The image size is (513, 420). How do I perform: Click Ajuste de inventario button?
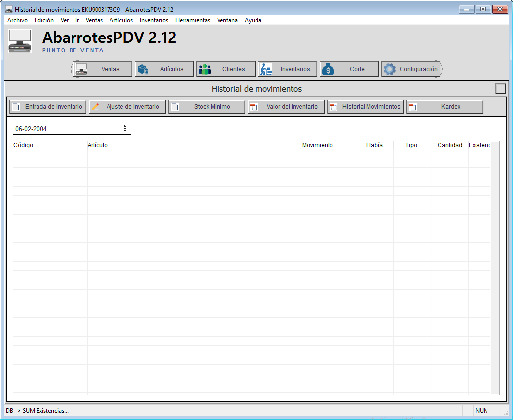[x=127, y=107]
